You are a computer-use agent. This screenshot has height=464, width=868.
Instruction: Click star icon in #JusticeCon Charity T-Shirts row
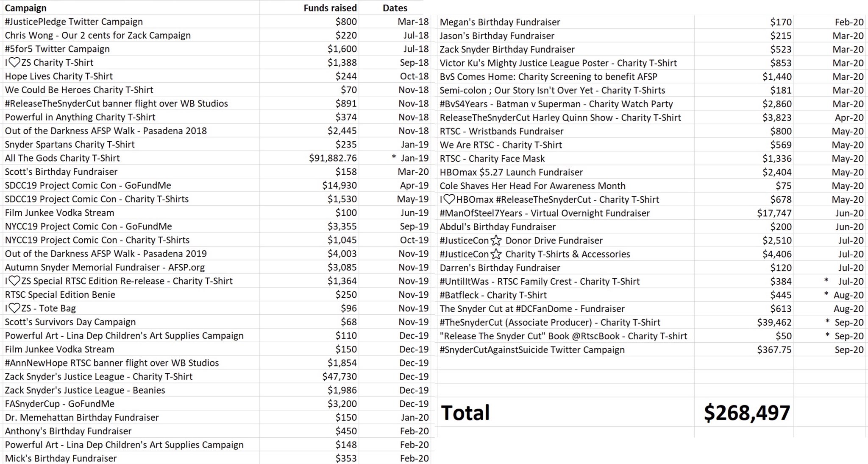coord(496,254)
